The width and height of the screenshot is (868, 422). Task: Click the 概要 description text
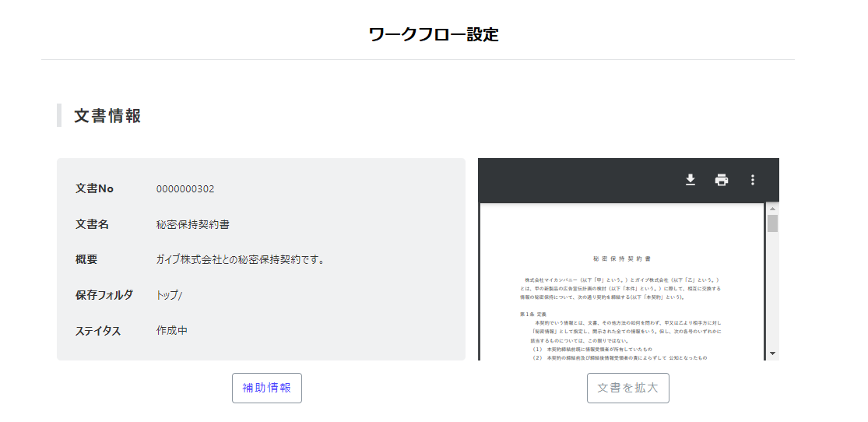tap(240, 260)
